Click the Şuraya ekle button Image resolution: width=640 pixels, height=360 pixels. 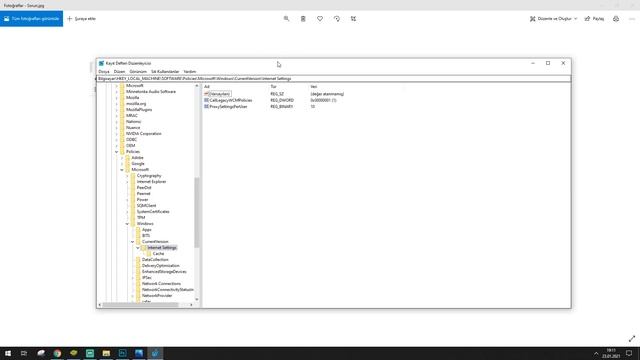tap(81, 19)
